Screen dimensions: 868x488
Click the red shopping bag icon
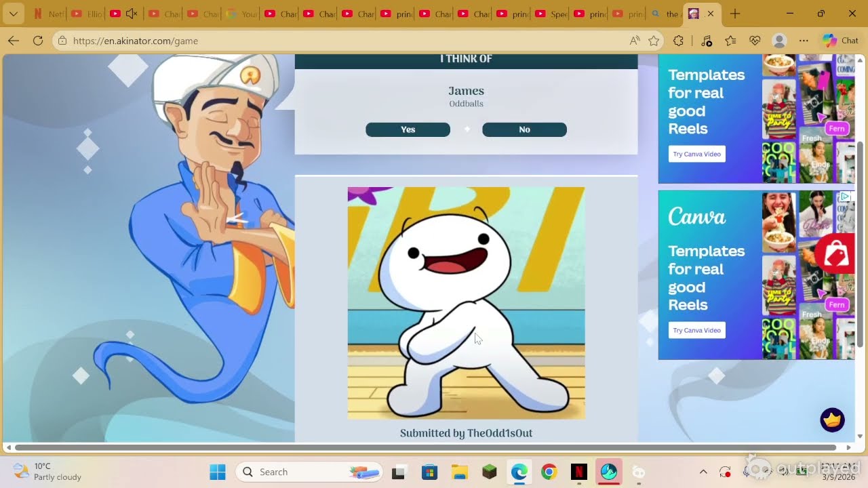click(x=835, y=254)
